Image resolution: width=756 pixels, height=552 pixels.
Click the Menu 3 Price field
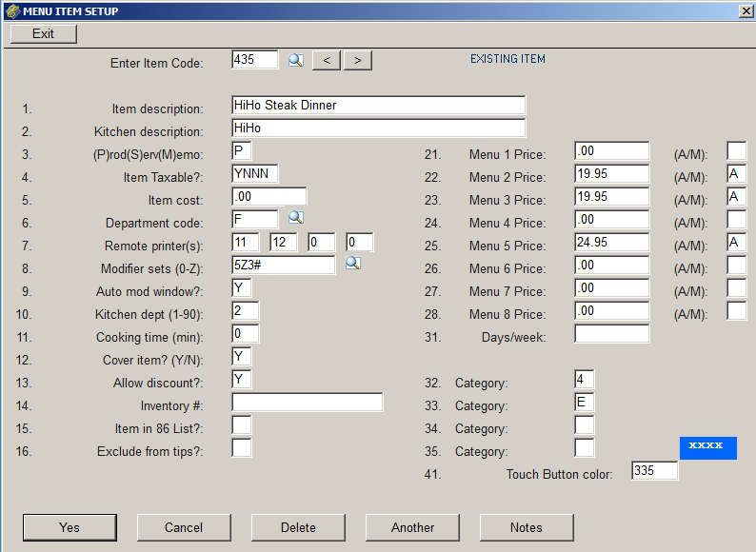[612, 196]
